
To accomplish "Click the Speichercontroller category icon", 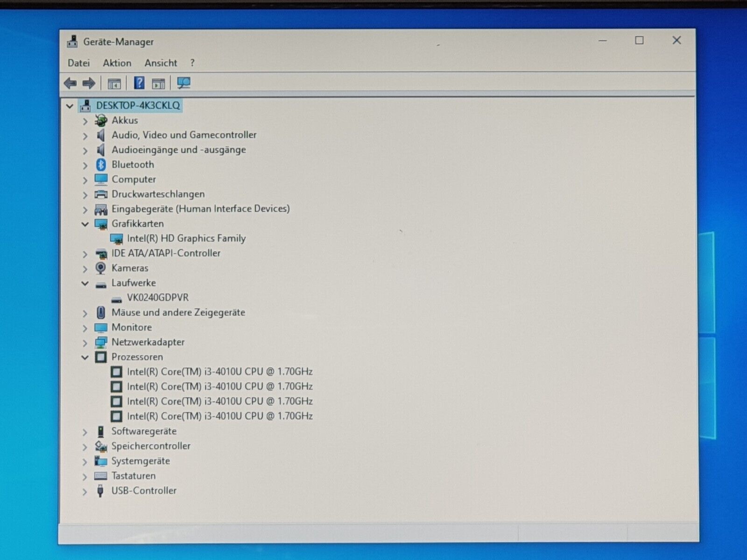I will (x=101, y=447).
